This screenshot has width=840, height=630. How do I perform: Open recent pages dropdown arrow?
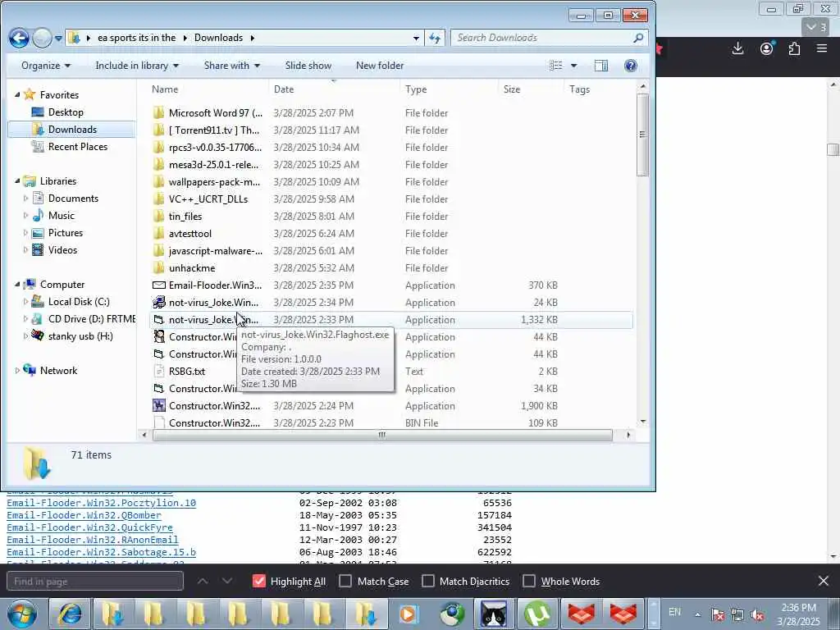(x=58, y=39)
